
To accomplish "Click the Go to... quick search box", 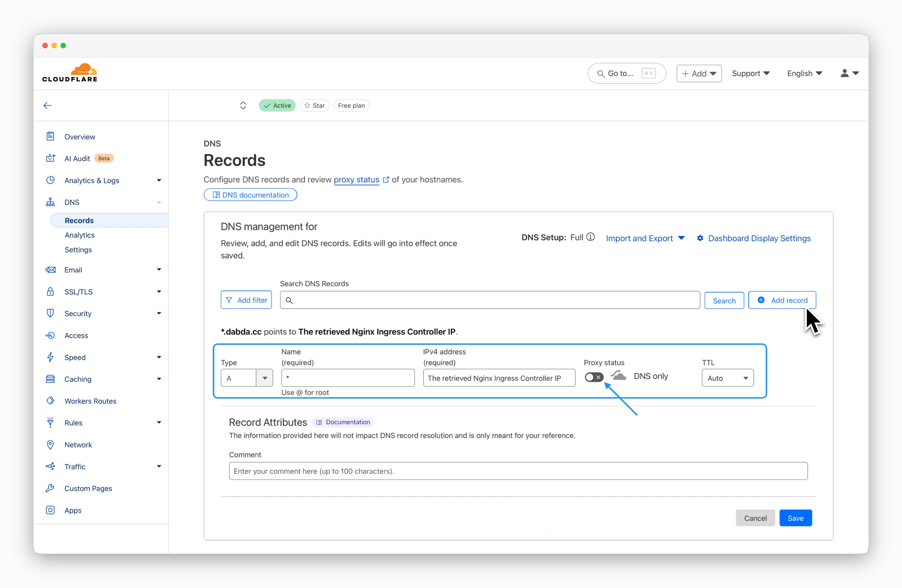I will [627, 73].
